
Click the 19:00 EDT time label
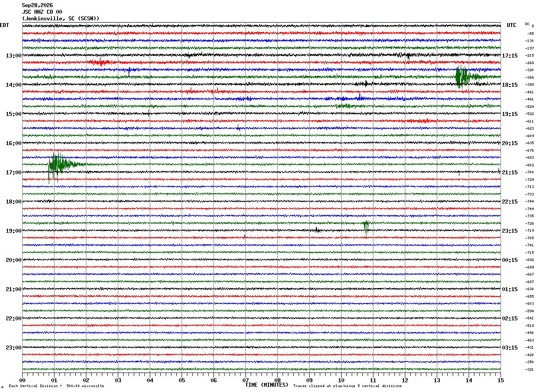point(13,231)
